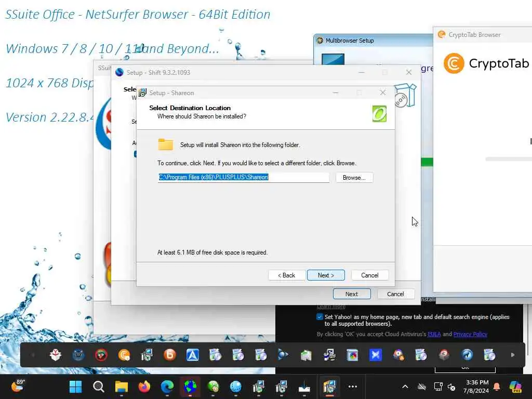The width and height of the screenshot is (532, 399).
Task: Launch the blue square X dock icon
Action: tap(376, 355)
